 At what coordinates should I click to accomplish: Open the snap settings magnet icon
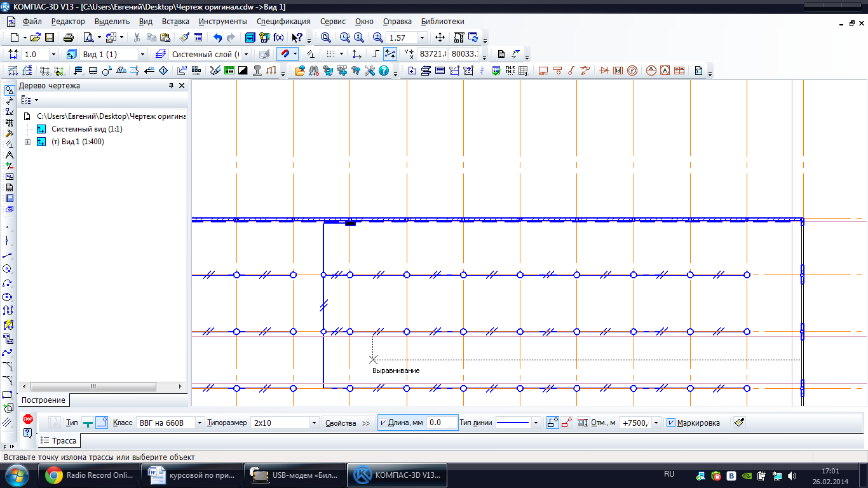click(285, 54)
